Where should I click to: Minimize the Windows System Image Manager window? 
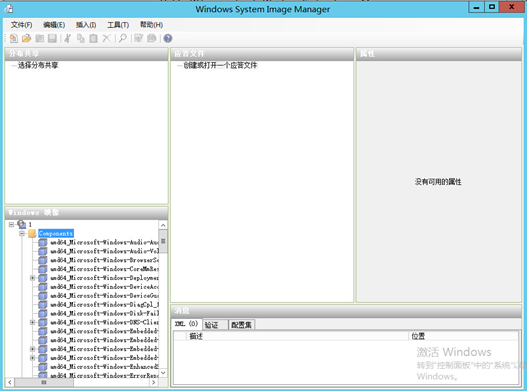[476, 7]
